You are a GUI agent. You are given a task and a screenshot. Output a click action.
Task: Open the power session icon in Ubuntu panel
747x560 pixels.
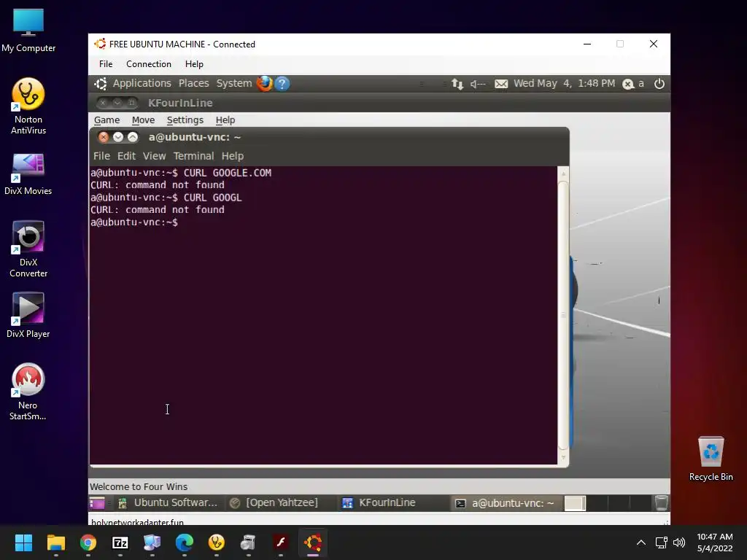tap(659, 84)
